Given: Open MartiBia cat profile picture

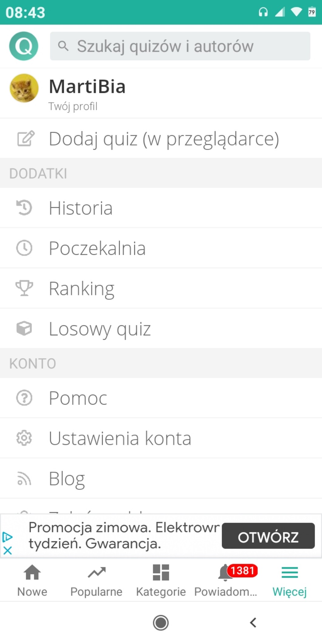Looking at the screenshot, I should pyautogui.click(x=24, y=88).
